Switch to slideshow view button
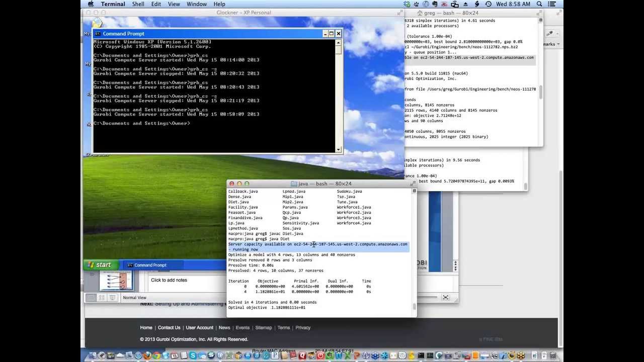 click(112, 298)
